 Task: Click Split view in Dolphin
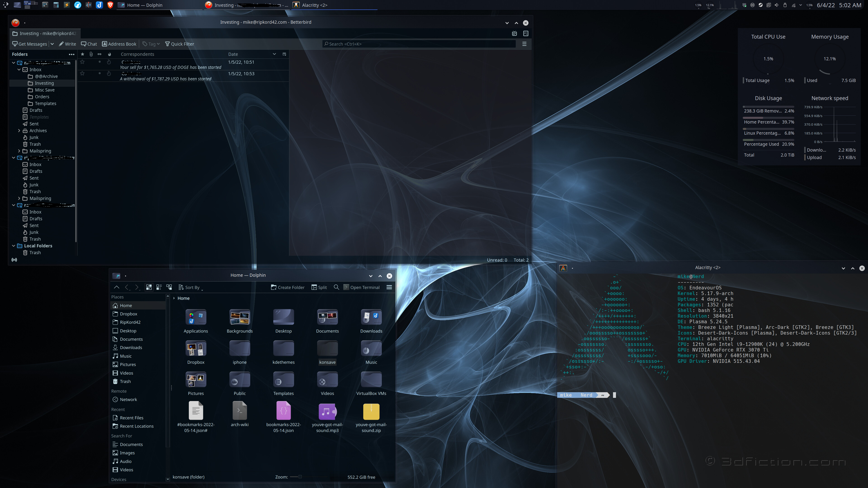tap(319, 287)
